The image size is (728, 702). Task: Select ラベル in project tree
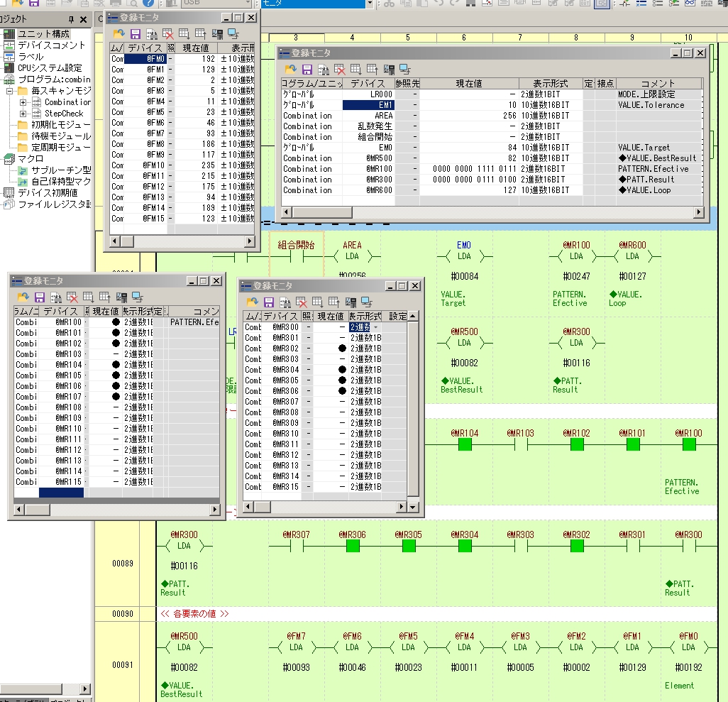click(x=31, y=57)
